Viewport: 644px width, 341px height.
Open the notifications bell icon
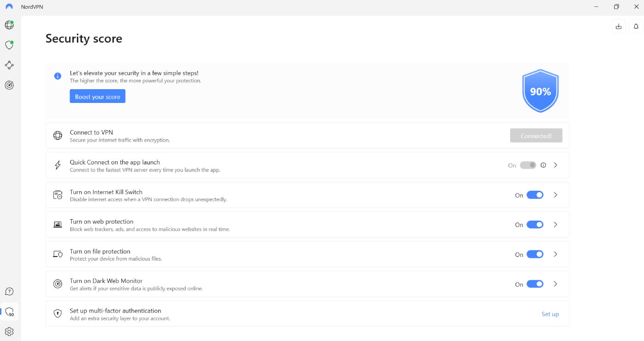click(636, 27)
